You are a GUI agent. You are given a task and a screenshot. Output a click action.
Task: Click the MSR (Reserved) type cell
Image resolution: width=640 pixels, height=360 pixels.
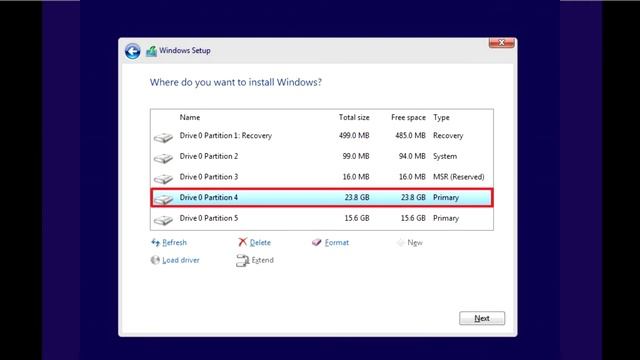(459, 177)
